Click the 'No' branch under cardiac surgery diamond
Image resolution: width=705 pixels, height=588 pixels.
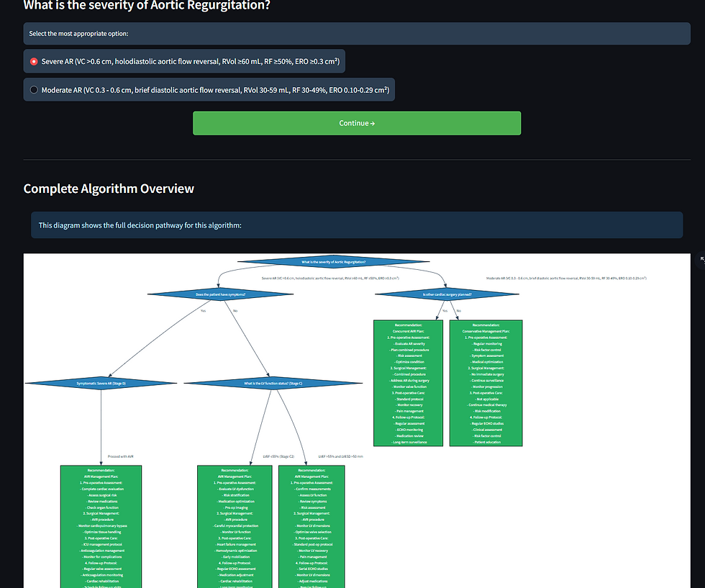click(458, 310)
